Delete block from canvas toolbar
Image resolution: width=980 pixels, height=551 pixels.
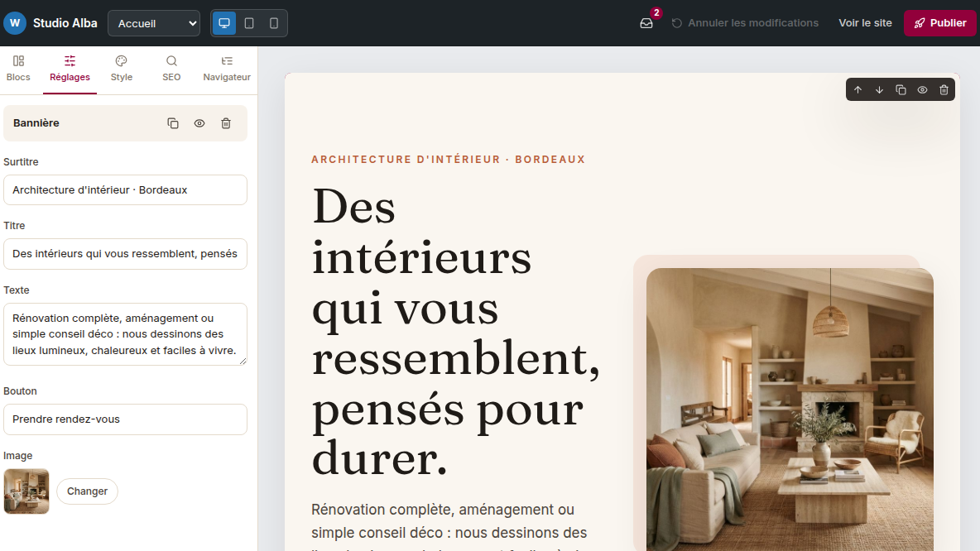pyautogui.click(x=944, y=90)
